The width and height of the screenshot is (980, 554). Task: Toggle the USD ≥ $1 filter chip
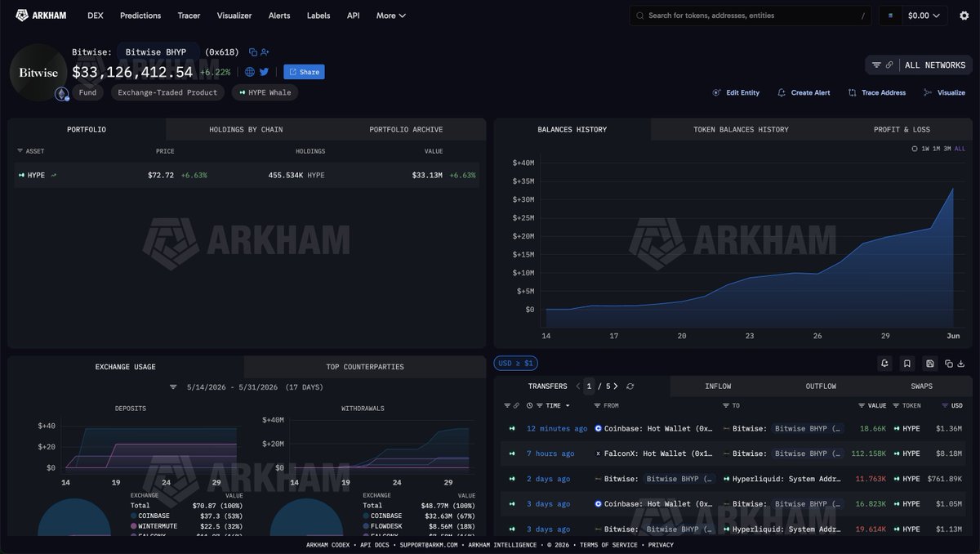click(516, 364)
